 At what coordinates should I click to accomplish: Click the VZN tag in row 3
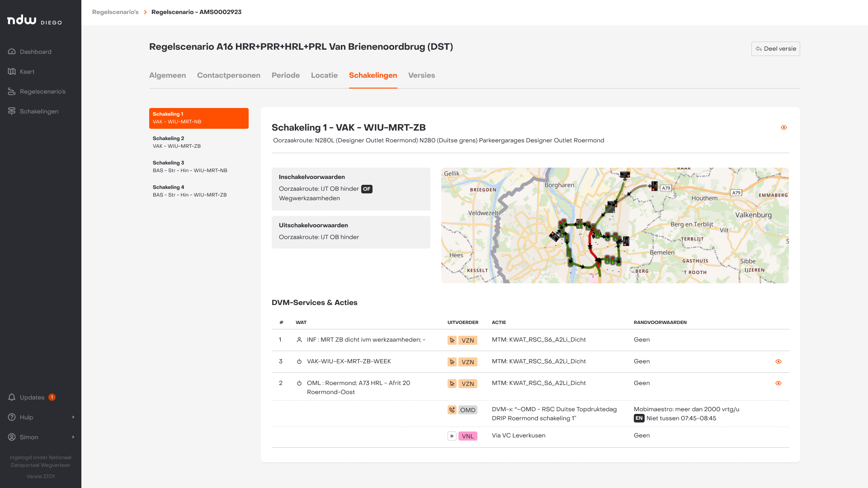click(x=468, y=362)
